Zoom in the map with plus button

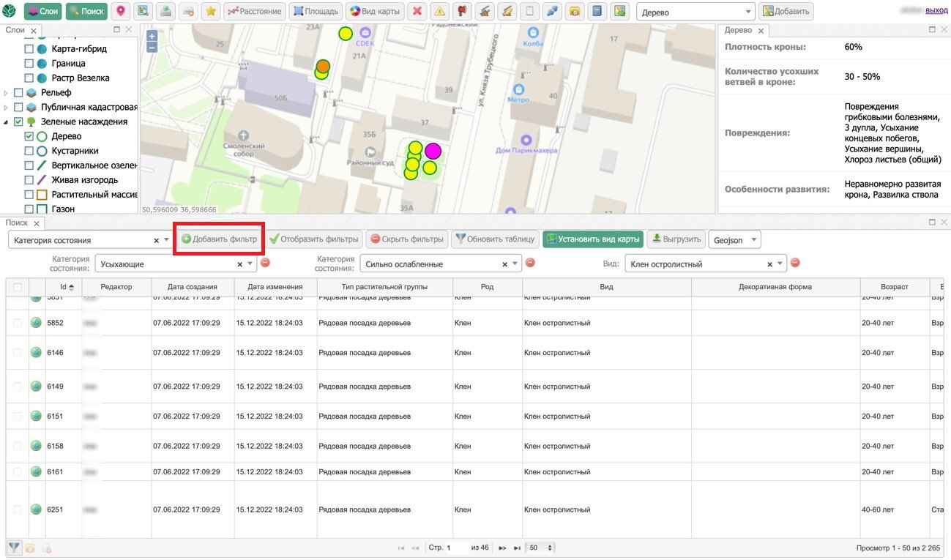pyautogui.click(x=152, y=36)
